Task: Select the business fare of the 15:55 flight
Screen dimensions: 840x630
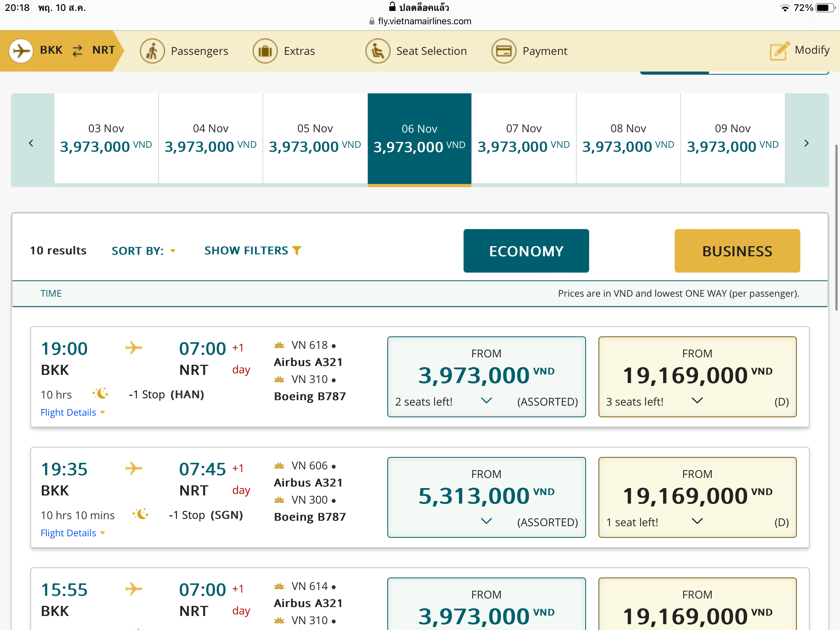Action: [697, 604]
